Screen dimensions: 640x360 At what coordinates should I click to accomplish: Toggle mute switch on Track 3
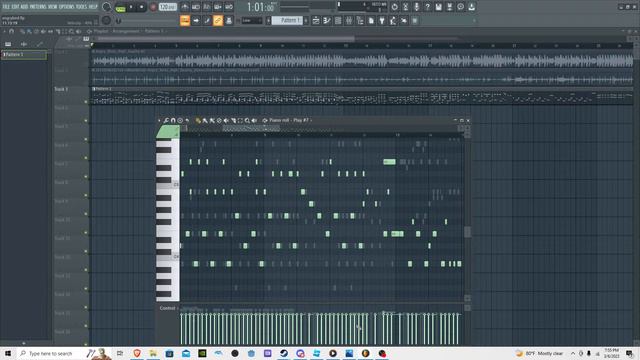tap(86, 102)
